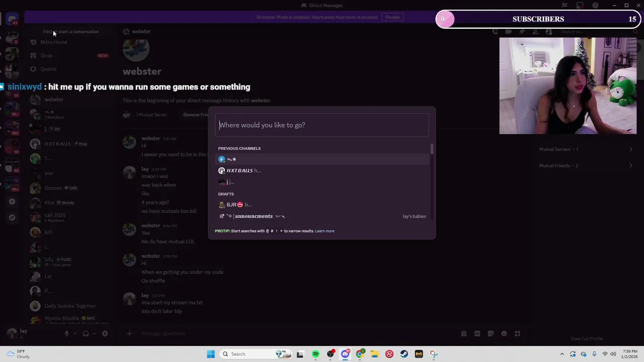Open the GIF picker icon
The height and width of the screenshot is (362, 644).
click(477, 333)
